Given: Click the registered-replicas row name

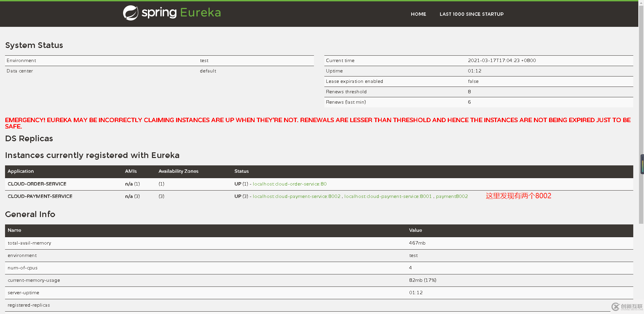Looking at the screenshot, I should [29, 305].
